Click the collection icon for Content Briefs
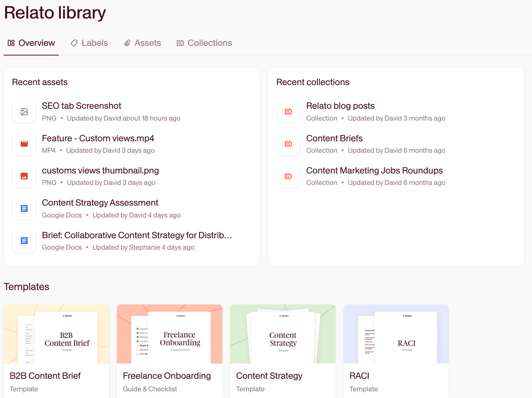The image size is (532, 398). (288, 144)
